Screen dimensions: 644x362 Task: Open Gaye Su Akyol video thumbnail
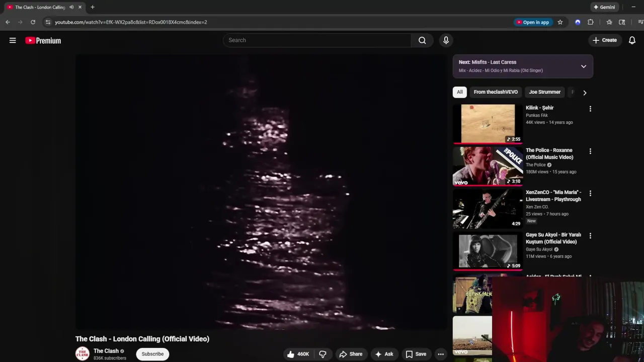(488, 251)
